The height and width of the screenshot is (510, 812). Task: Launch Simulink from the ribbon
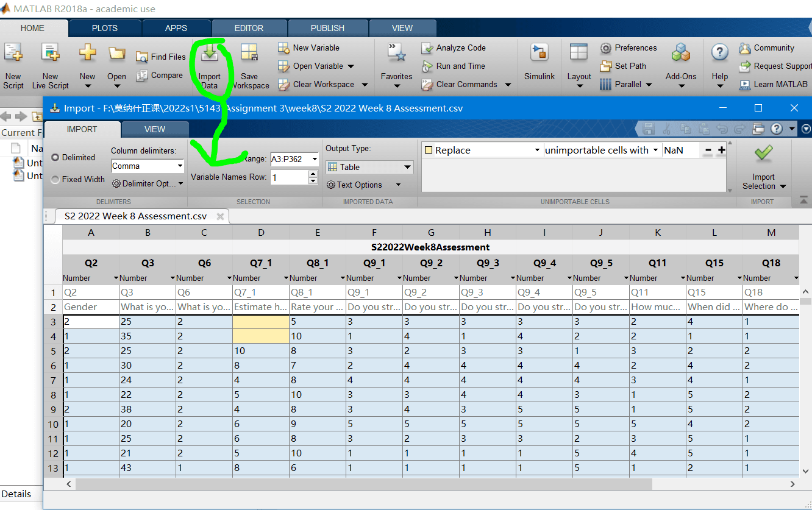540,62
